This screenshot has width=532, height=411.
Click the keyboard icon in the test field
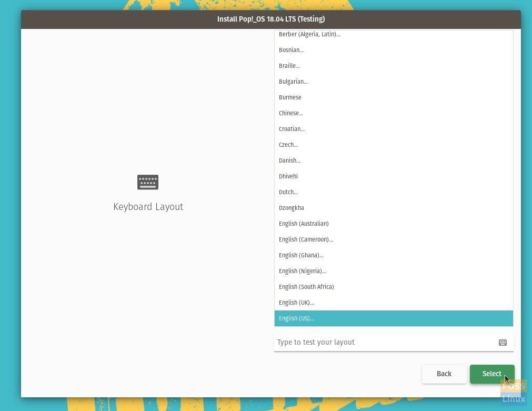pos(503,343)
